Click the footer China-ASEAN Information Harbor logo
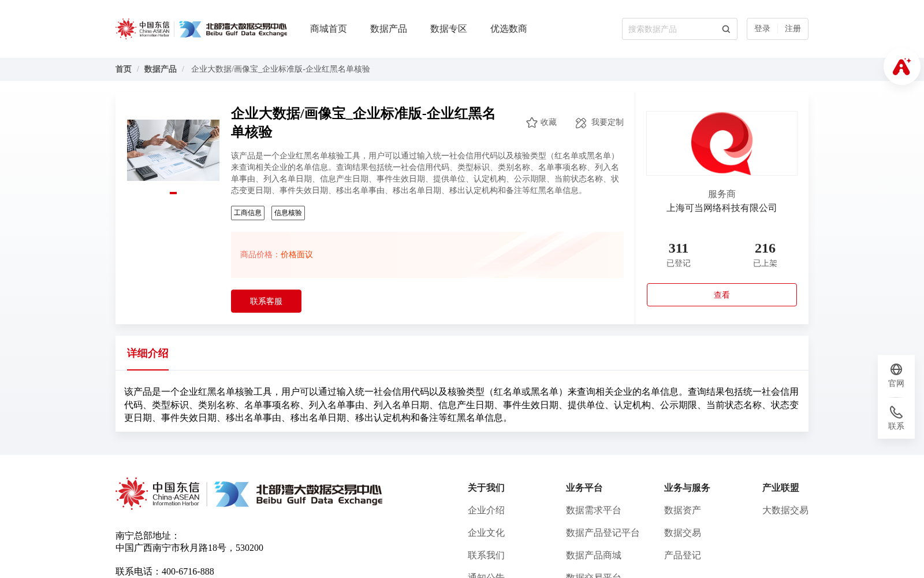Screen dimensions: 924x578 (x=158, y=494)
